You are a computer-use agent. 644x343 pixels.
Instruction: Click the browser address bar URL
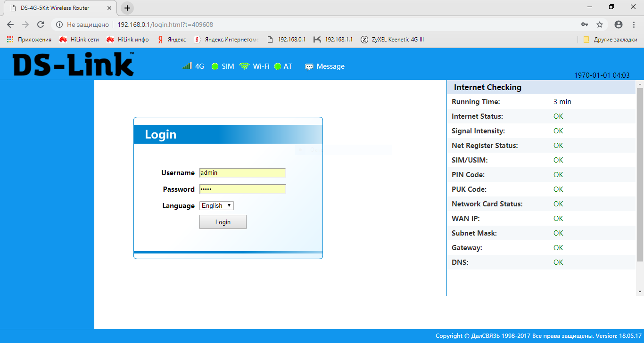[x=165, y=24]
